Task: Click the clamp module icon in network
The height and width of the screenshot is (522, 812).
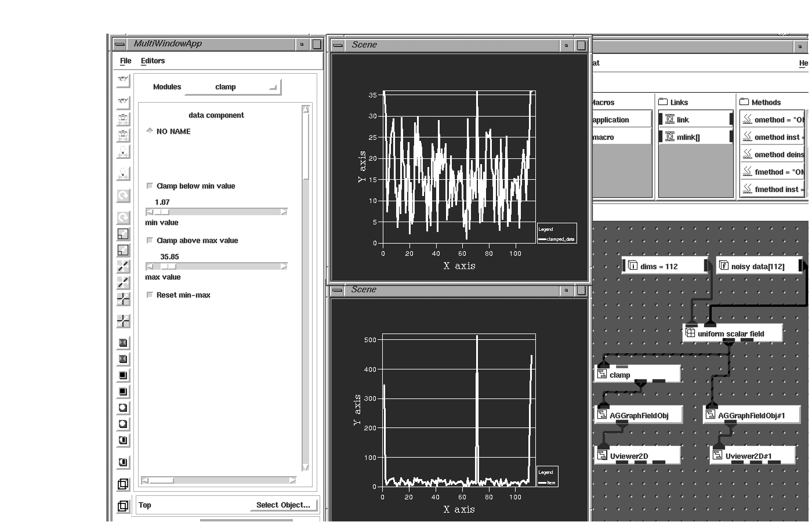Action: (x=603, y=375)
